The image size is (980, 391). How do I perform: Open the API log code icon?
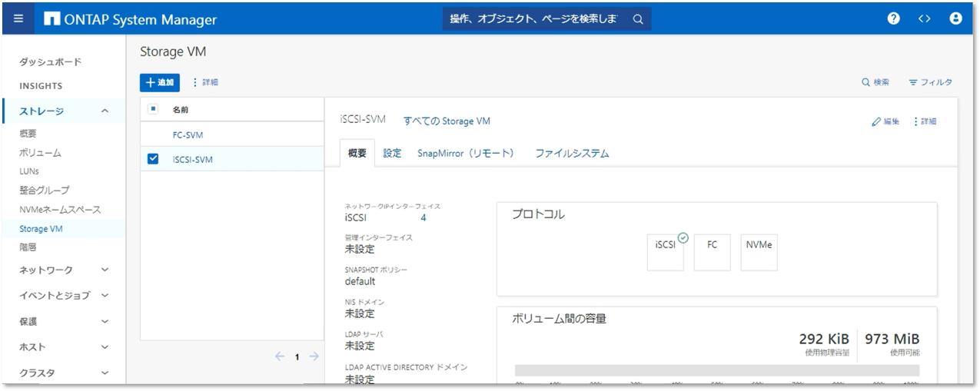pyautogui.click(x=925, y=19)
